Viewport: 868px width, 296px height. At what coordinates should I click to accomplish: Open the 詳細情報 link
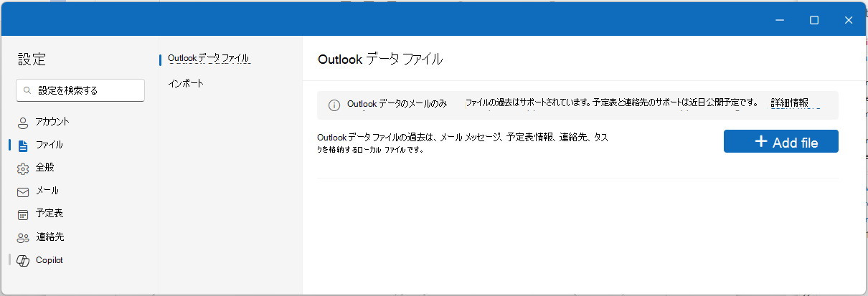(789, 102)
